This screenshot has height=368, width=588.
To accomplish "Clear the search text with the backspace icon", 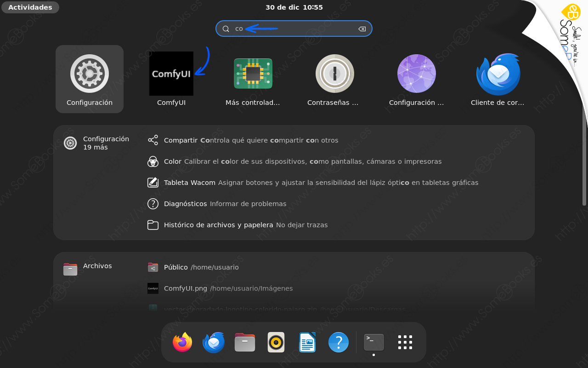I will tap(362, 29).
